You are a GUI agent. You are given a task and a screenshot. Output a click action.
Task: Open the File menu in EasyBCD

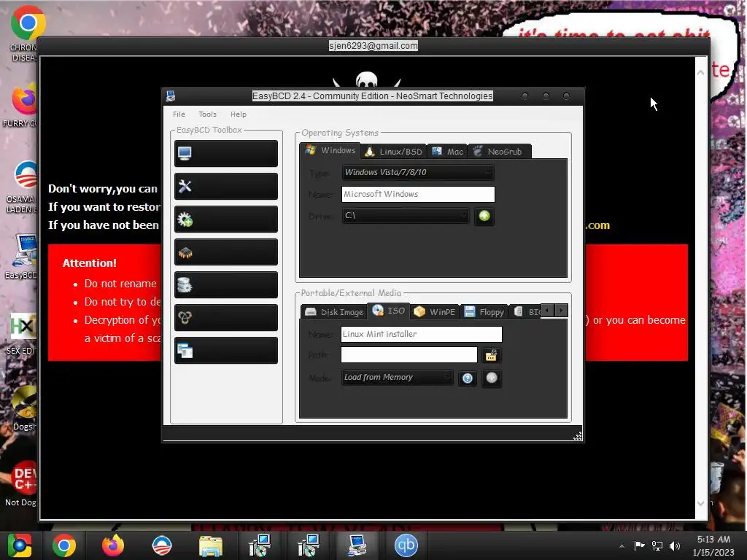[x=179, y=114]
